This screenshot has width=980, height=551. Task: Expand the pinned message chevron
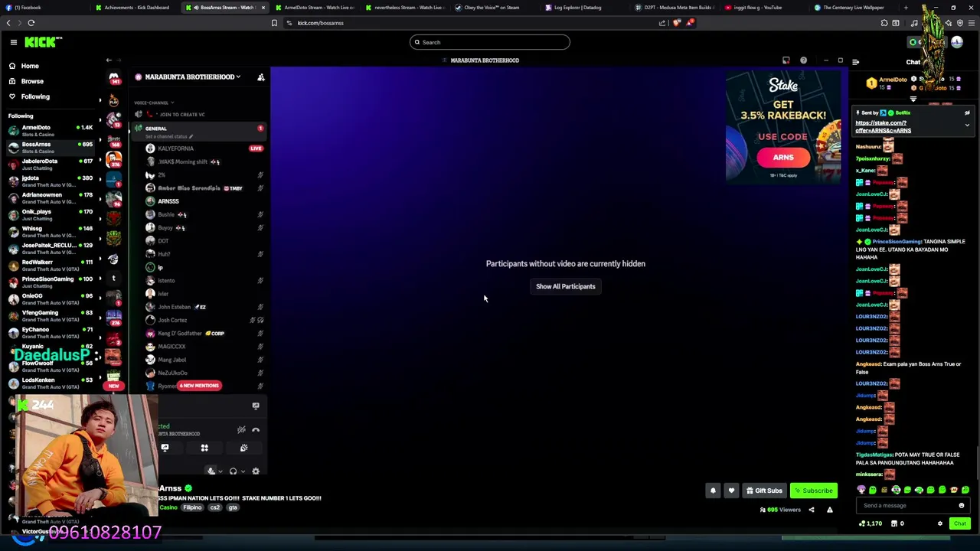click(x=967, y=125)
